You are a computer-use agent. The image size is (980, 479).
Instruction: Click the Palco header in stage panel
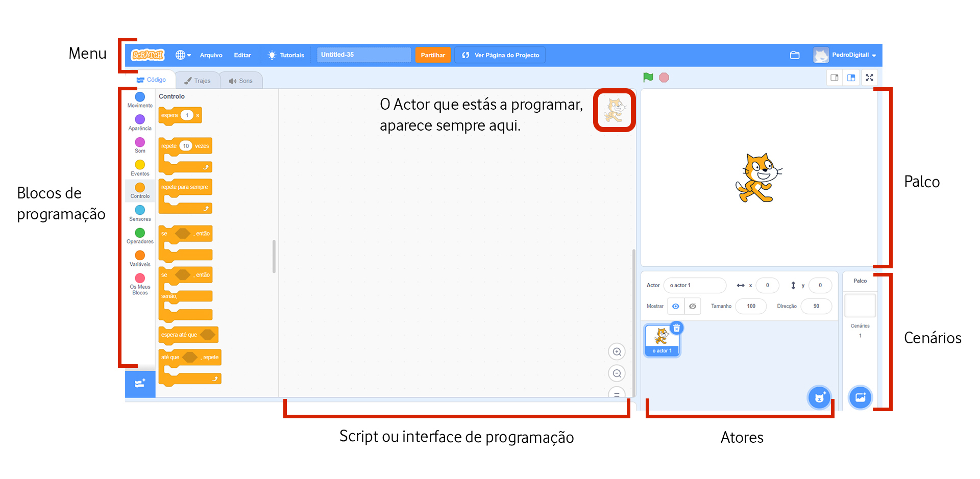(860, 281)
